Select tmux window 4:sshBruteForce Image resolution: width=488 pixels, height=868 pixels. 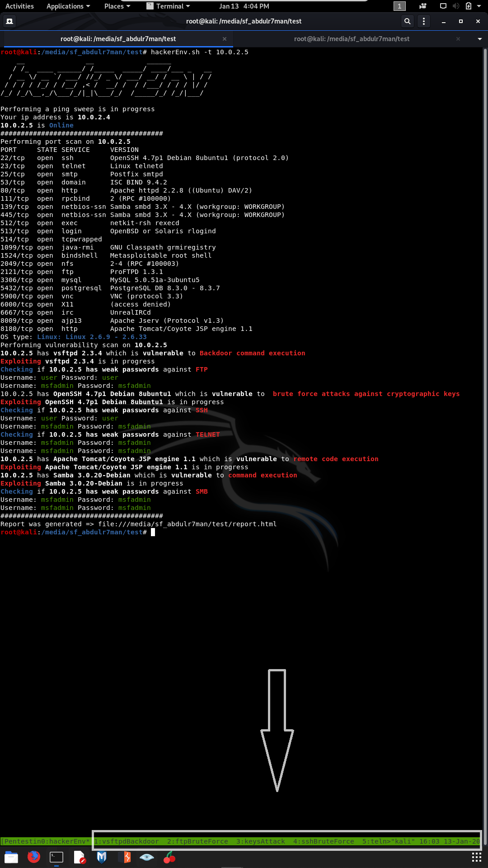(324, 841)
